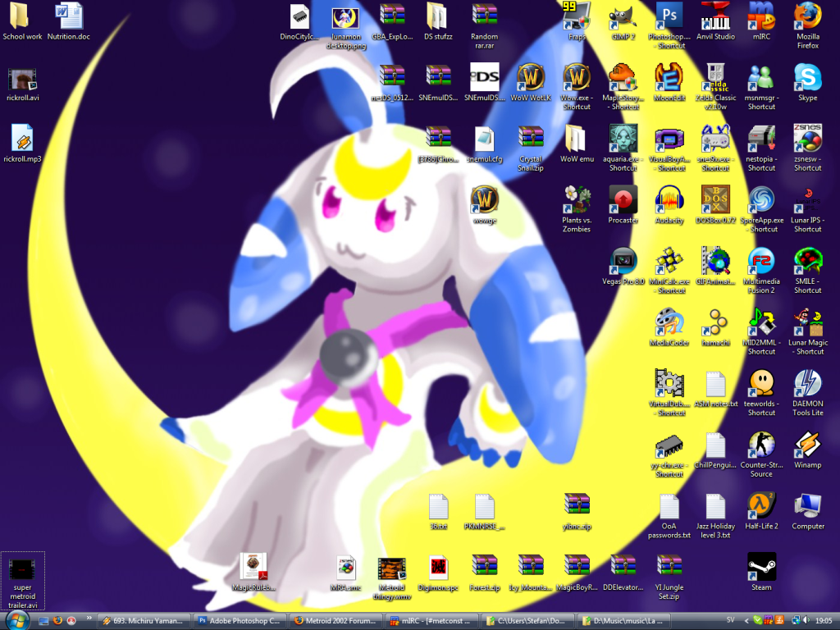The height and width of the screenshot is (630, 840).
Task: Select the rickroll.mp3 file icon
Action: [22, 139]
